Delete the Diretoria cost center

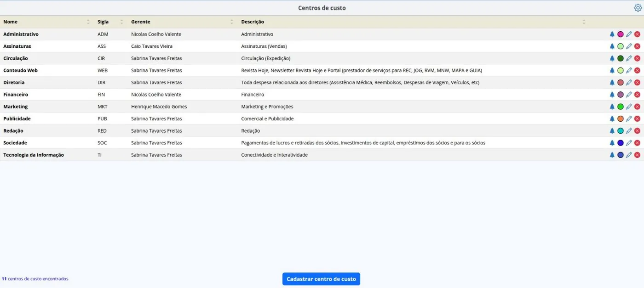click(x=637, y=83)
